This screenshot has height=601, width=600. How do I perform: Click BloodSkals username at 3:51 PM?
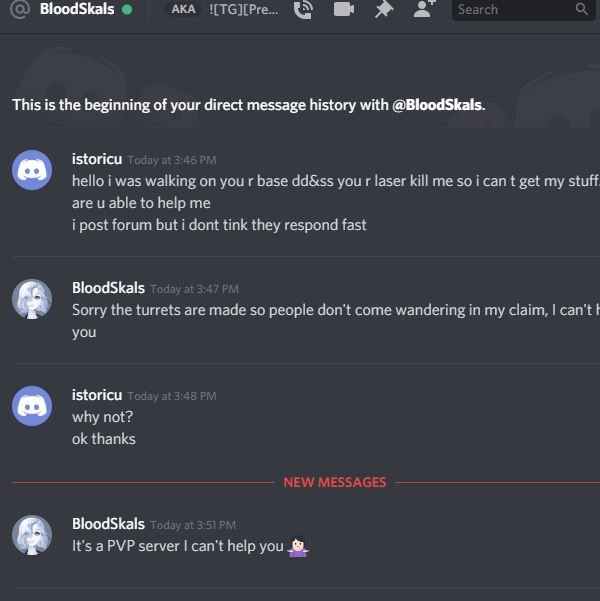pyautogui.click(x=108, y=524)
